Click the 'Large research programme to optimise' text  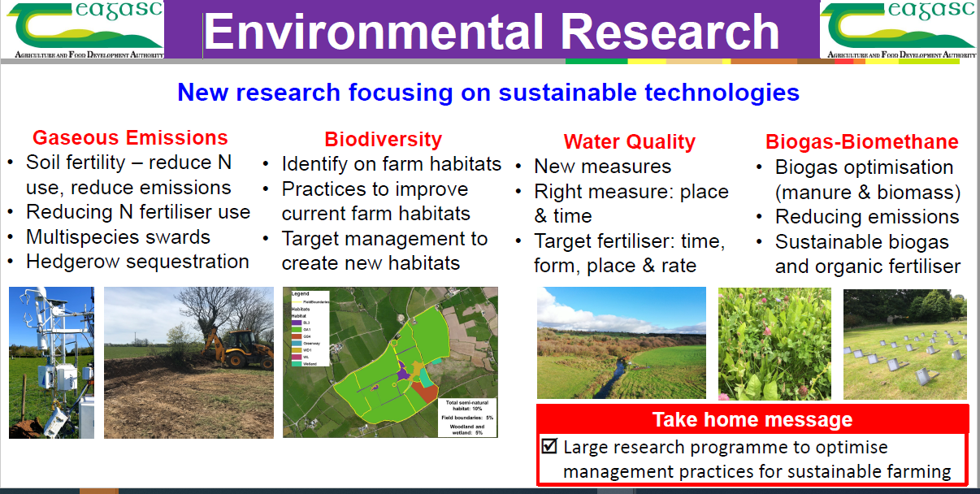click(x=726, y=447)
